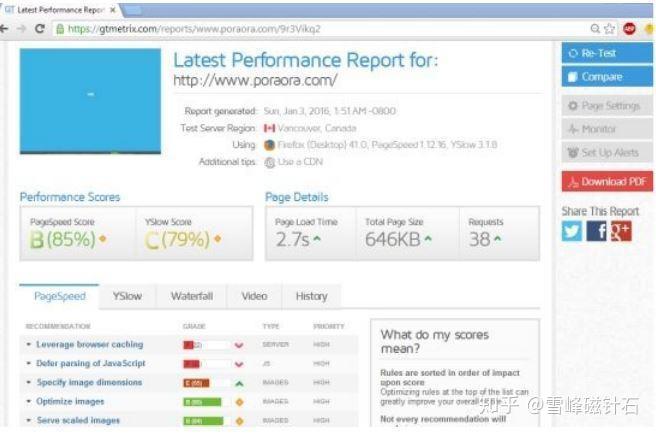Share report via the Google+ icon
The width and height of the screenshot is (656, 434).
[x=621, y=231]
